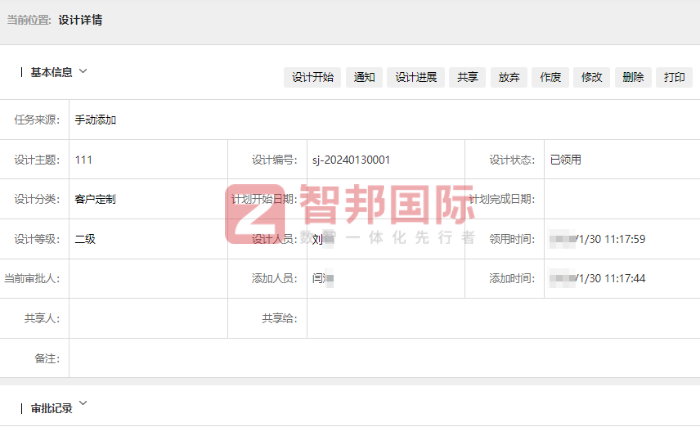Image resolution: width=700 pixels, height=428 pixels.
Task: Select the 已领用 status value
Action: [x=565, y=160]
